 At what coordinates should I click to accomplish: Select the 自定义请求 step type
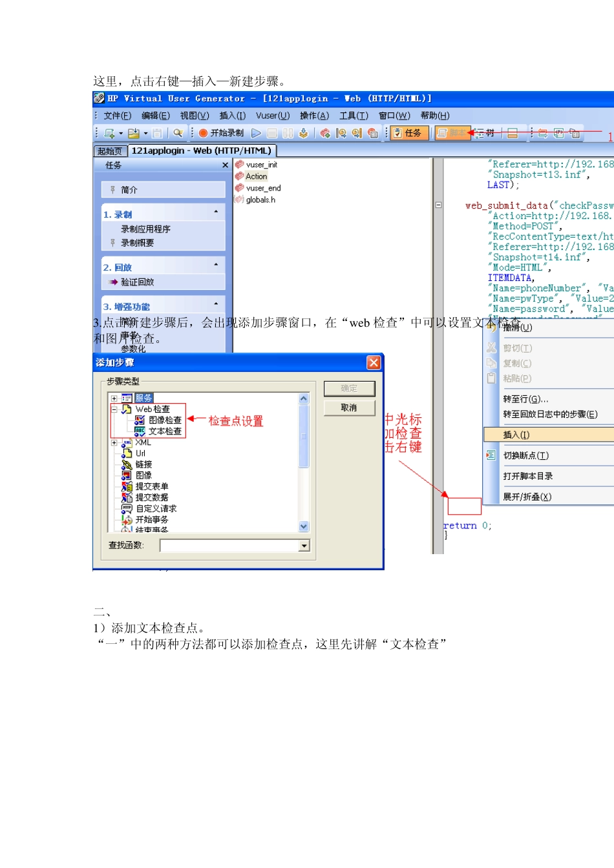156,508
